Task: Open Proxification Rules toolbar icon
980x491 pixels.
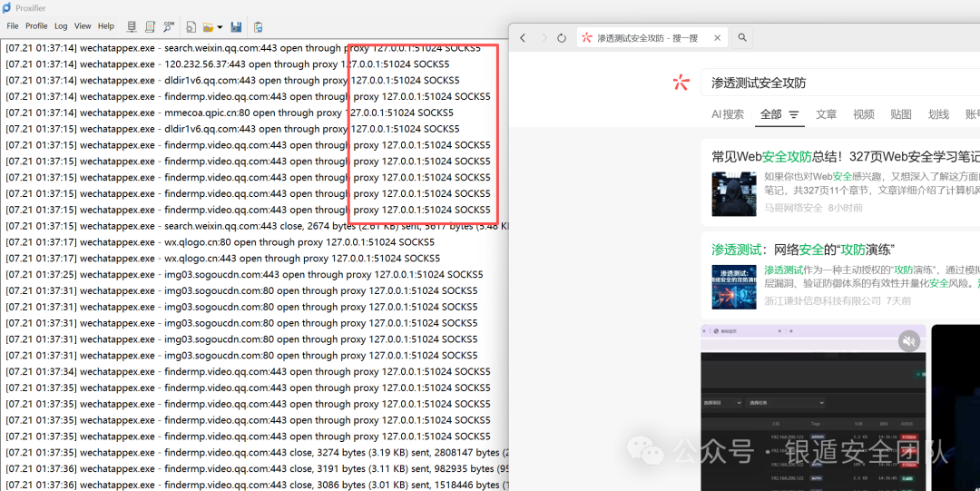Action: point(150,27)
